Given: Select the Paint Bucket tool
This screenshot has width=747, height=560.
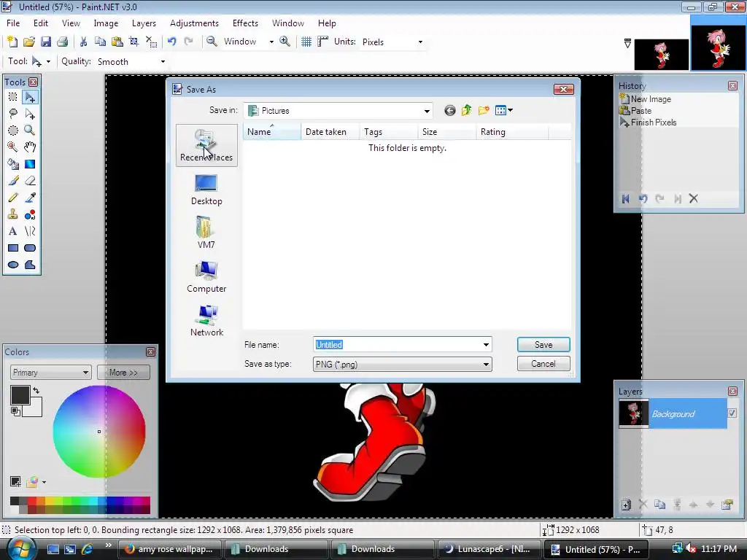Looking at the screenshot, I should tap(13, 164).
